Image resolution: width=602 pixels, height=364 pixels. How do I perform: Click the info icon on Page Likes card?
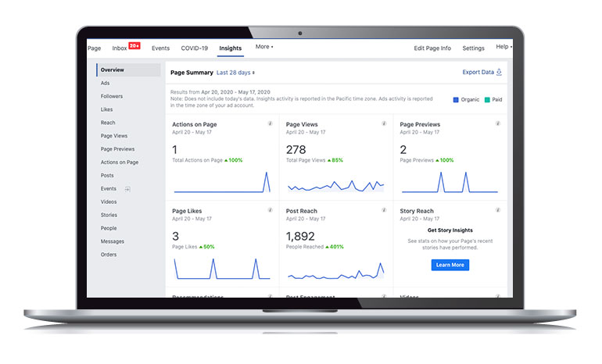270,210
